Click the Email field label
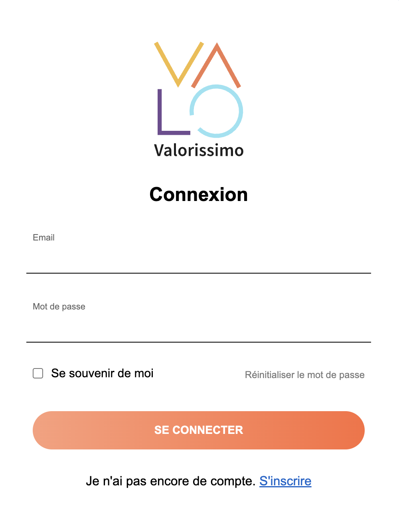The image size is (399, 532). pyautogui.click(x=43, y=238)
